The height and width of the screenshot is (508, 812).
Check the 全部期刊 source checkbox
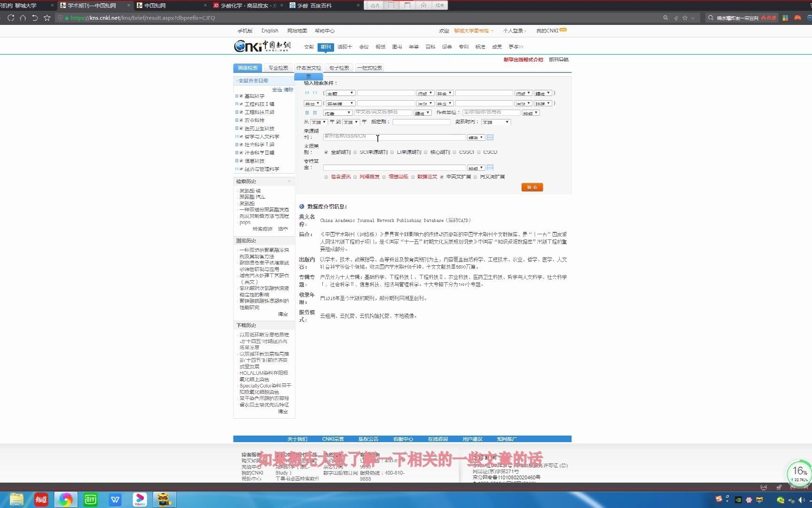[x=326, y=152]
